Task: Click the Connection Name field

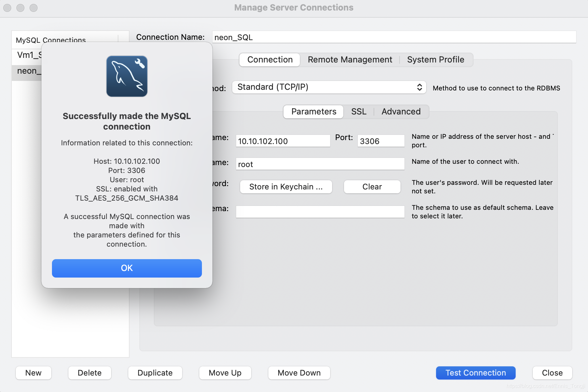Action: point(394,37)
